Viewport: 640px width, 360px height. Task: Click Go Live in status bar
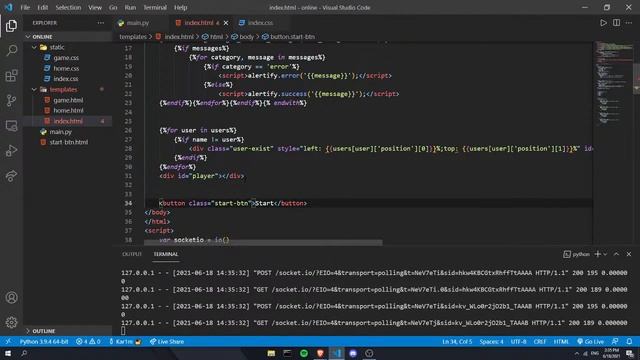(590, 342)
